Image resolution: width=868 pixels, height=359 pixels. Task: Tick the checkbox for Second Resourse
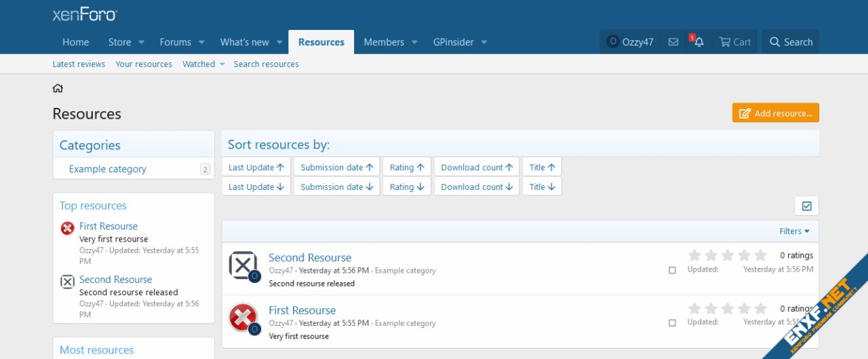[672, 270]
